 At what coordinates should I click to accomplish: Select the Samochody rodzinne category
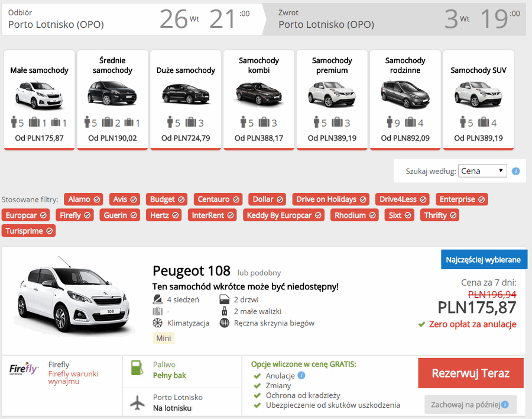click(x=405, y=100)
